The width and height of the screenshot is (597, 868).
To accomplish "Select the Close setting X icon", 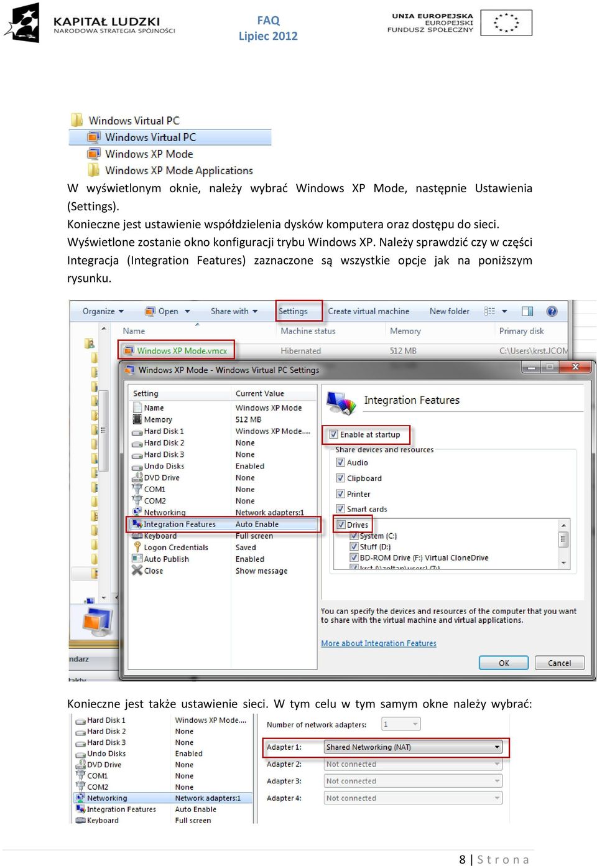I will [137, 571].
